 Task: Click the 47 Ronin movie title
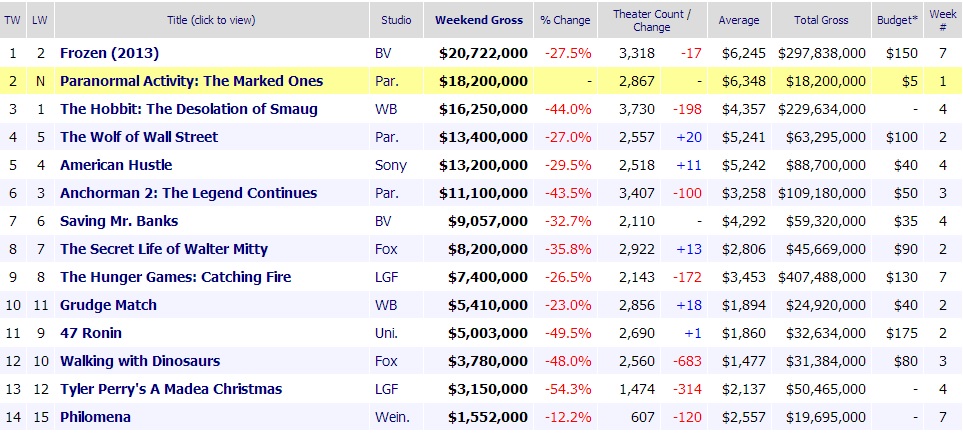pos(91,333)
